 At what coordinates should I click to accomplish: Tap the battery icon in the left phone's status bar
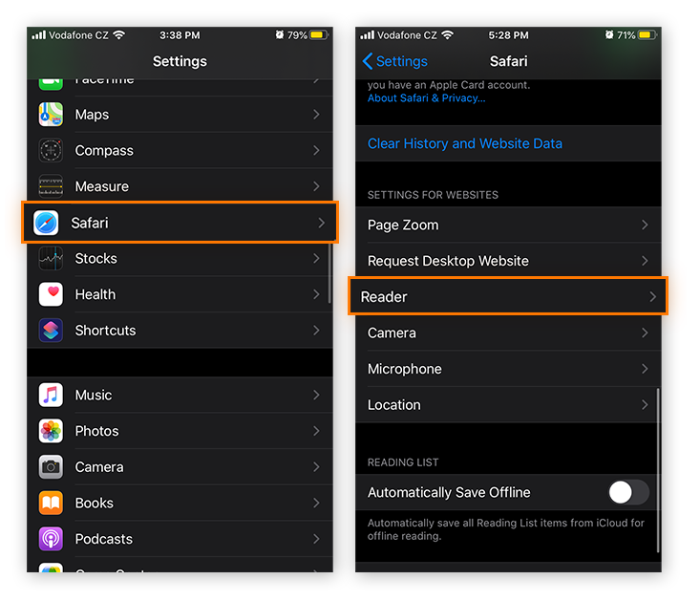(319, 34)
